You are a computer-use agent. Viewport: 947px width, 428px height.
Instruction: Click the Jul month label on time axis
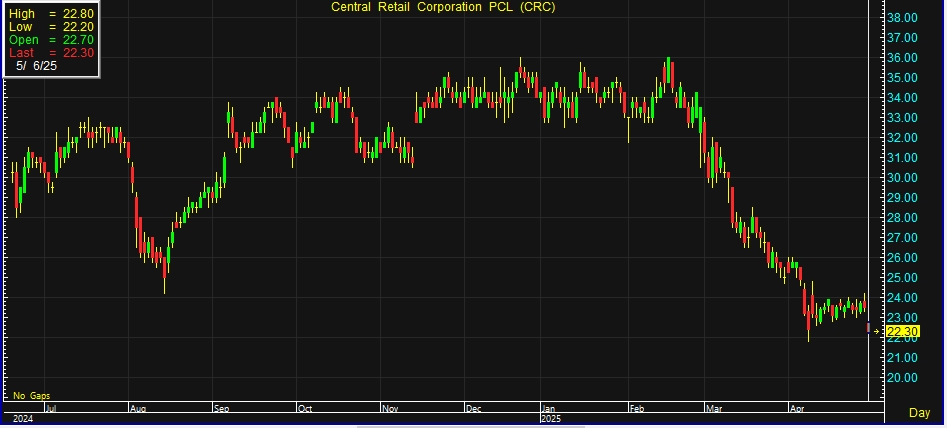coord(51,409)
